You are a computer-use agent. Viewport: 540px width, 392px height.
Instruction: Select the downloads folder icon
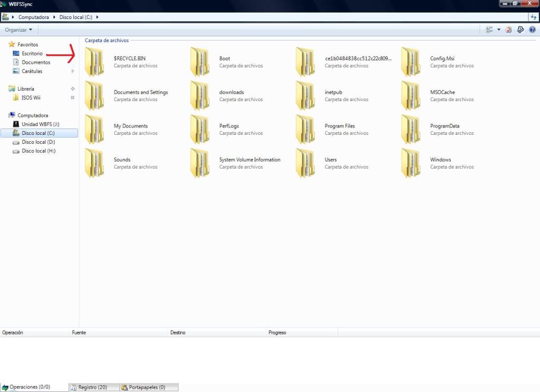coord(200,96)
